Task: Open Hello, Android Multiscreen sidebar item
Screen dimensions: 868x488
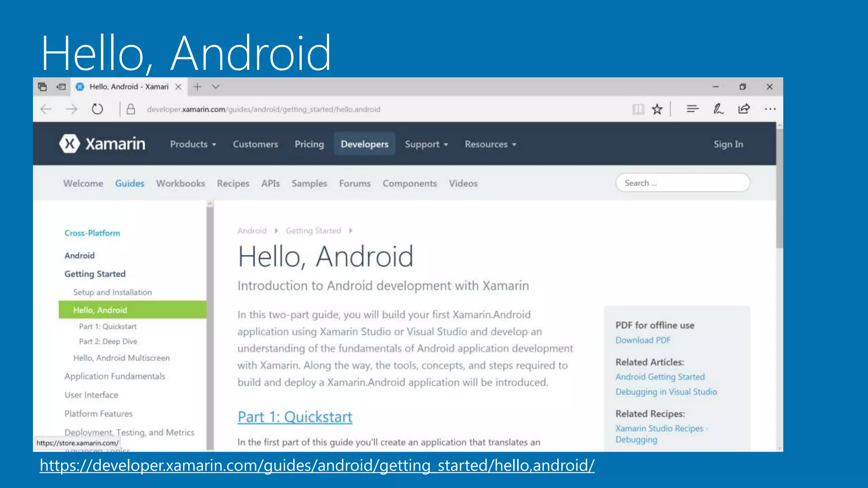Action: click(121, 358)
